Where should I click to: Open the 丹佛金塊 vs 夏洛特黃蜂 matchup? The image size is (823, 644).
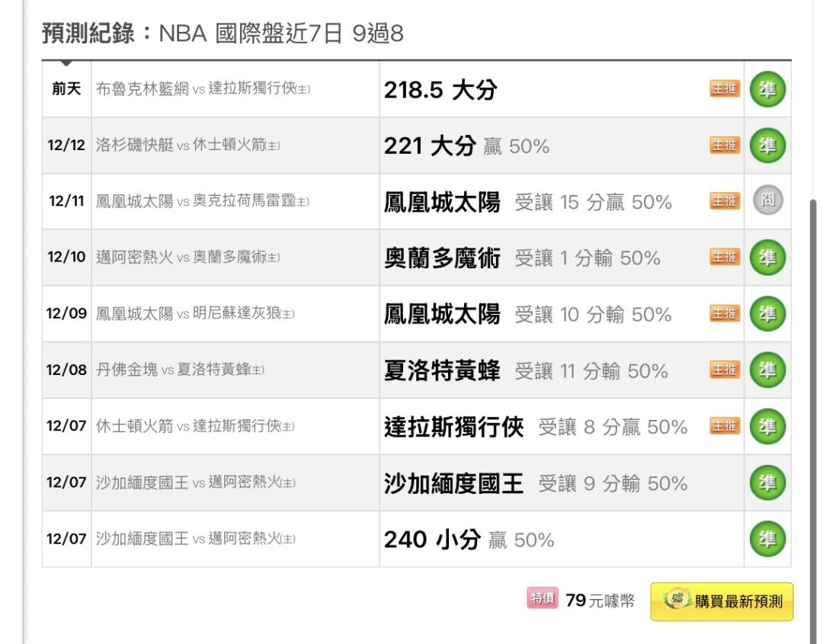(x=180, y=370)
